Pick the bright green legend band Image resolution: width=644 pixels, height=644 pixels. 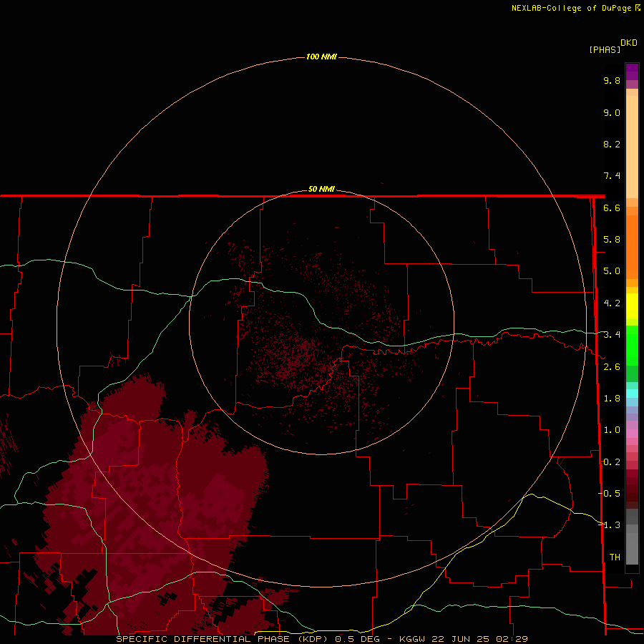(x=632, y=345)
